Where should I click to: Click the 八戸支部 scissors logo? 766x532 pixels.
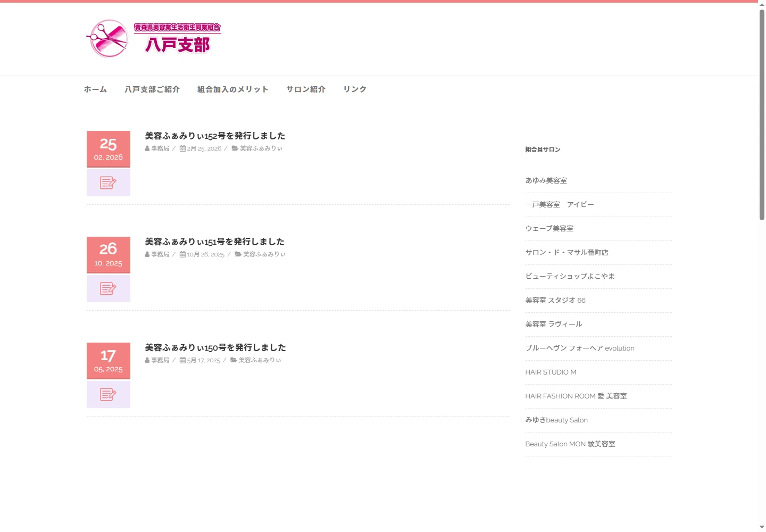[154, 39]
